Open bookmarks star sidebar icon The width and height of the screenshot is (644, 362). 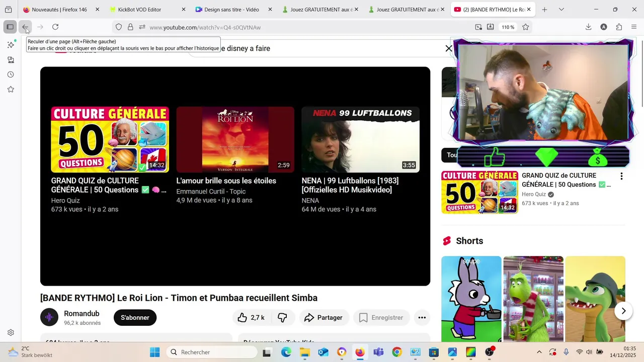point(11,89)
